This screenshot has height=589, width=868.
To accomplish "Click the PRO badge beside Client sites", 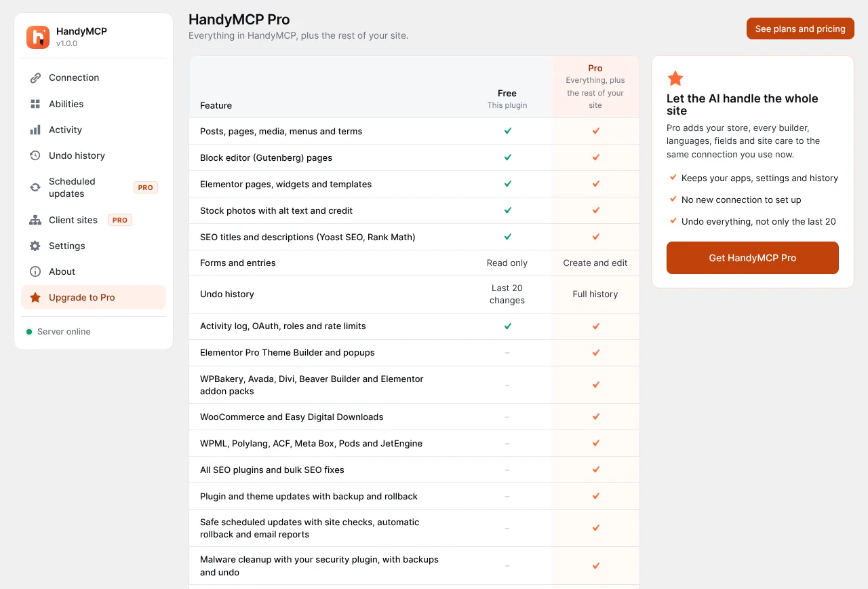I will (120, 220).
